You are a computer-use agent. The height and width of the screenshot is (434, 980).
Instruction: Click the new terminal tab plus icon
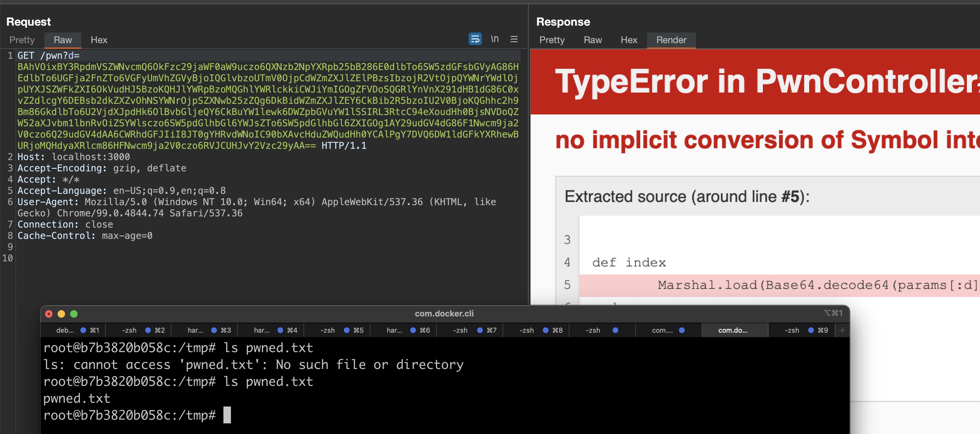(x=842, y=330)
